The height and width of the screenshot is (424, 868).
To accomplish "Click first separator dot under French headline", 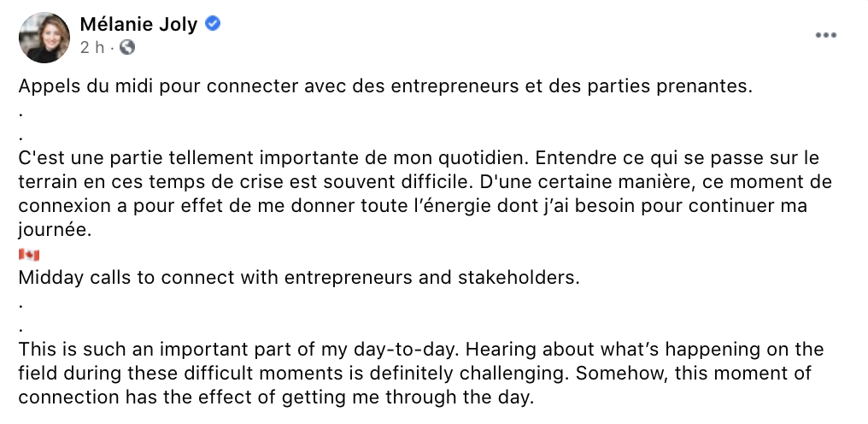I will 21,115.
